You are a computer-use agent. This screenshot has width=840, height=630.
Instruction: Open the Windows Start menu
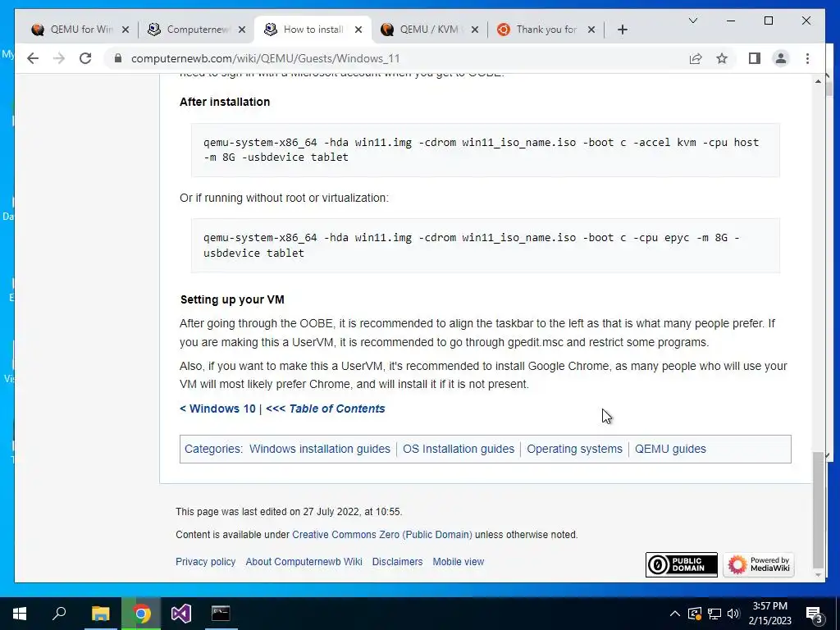click(20, 614)
